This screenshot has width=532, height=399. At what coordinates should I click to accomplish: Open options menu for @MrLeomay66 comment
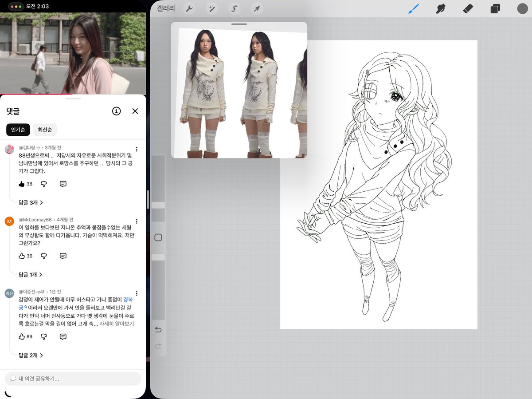[x=137, y=221]
